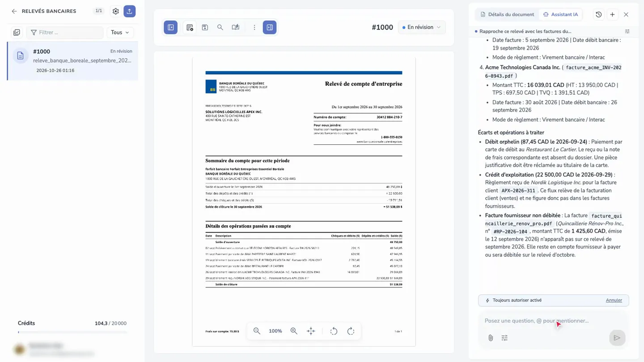This screenshot has height=362, width=644.
Task: Open the En révision status dropdown
Action: coord(422,27)
